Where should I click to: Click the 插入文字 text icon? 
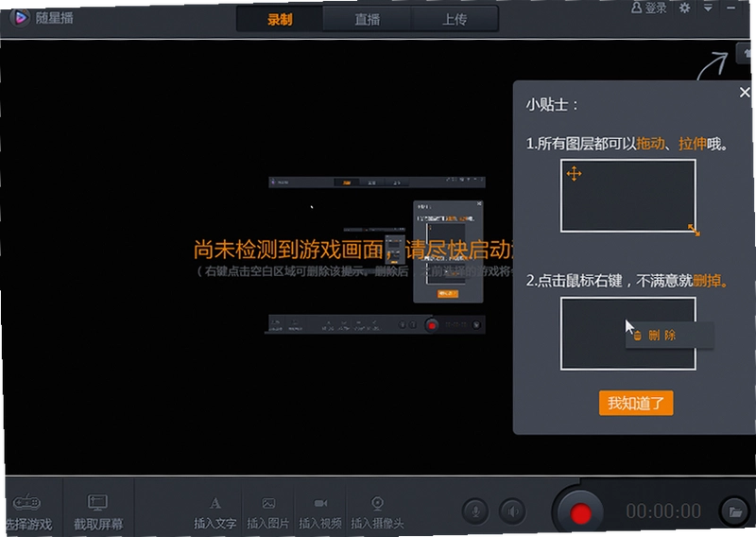point(215,503)
